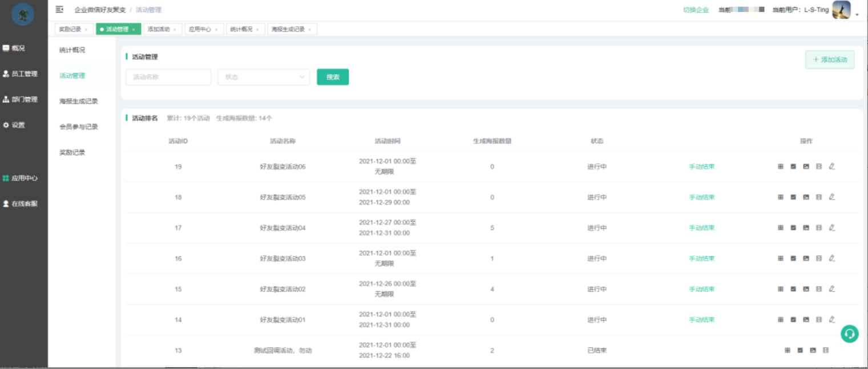868x369 pixels.
Task: Open the image poster icon for activity 18
Action: [806, 197]
